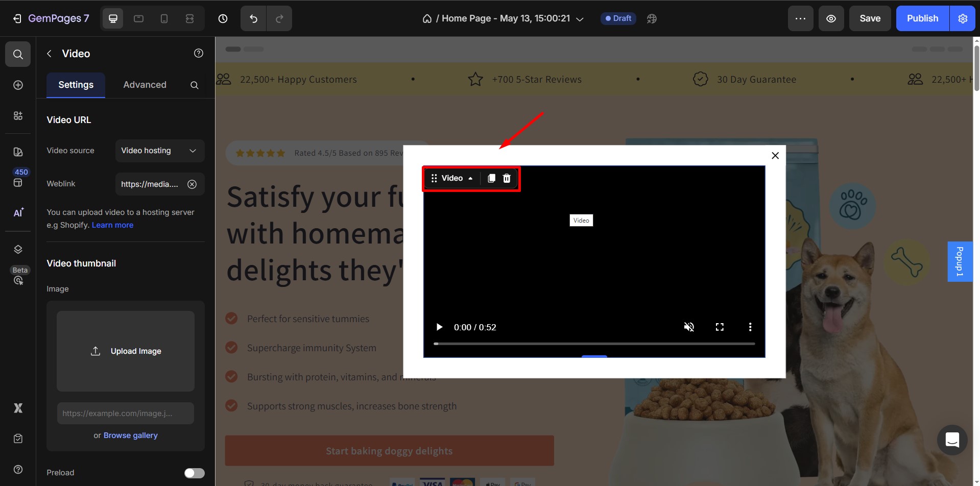The width and height of the screenshot is (980, 486).
Task: Switch to mobile preview mode
Action: pos(164,18)
